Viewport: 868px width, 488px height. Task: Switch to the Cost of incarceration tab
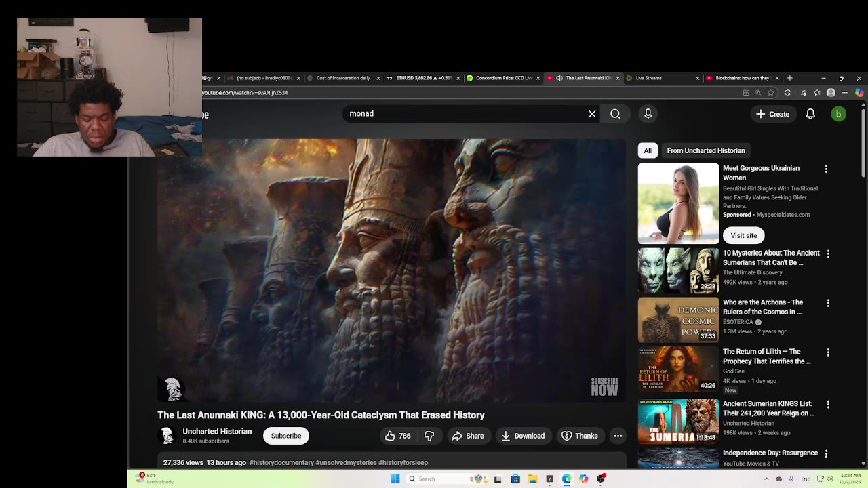tap(343, 78)
